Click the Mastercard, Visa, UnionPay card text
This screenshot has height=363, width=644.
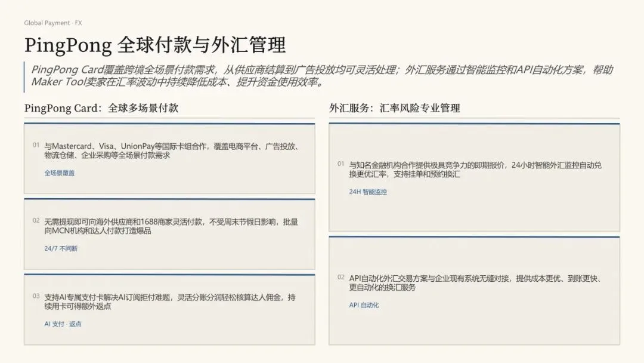173,151
